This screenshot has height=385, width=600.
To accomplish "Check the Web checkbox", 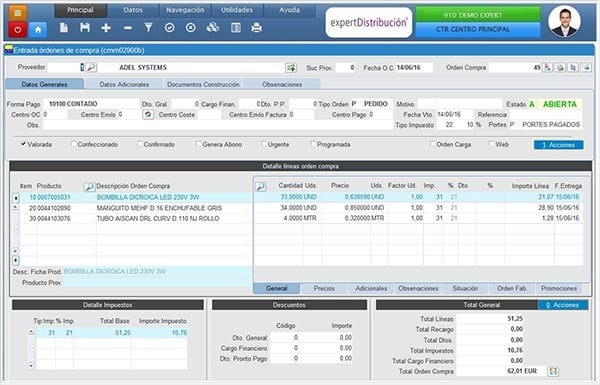I will [492, 144].
